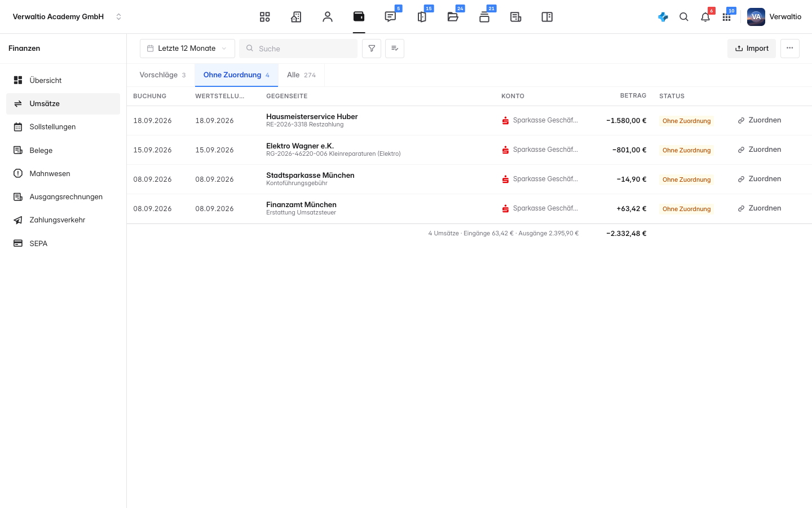Open Umsätze in the Finanzen sidebar
This screenshot has width=812, height=508.
click(63, 104)
